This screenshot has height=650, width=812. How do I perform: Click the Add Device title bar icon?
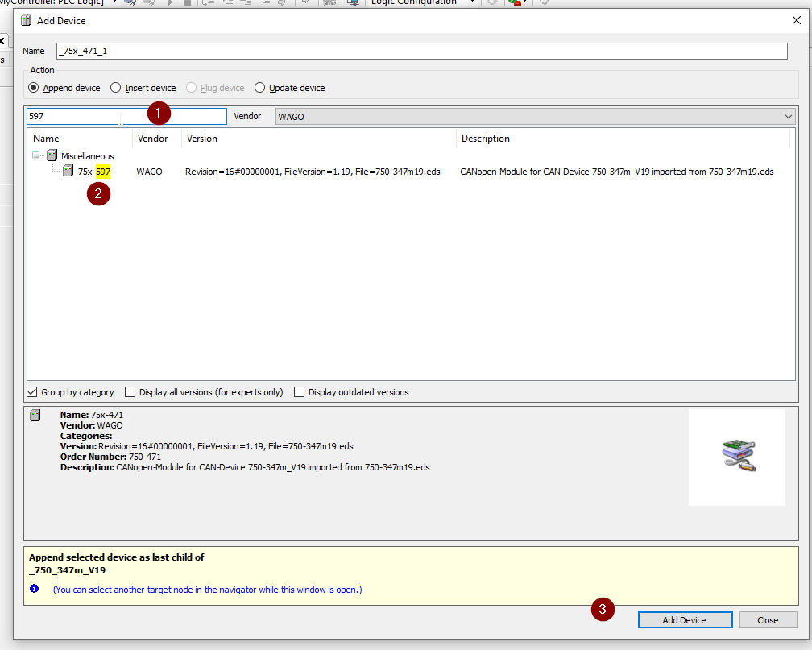(26, 20)
